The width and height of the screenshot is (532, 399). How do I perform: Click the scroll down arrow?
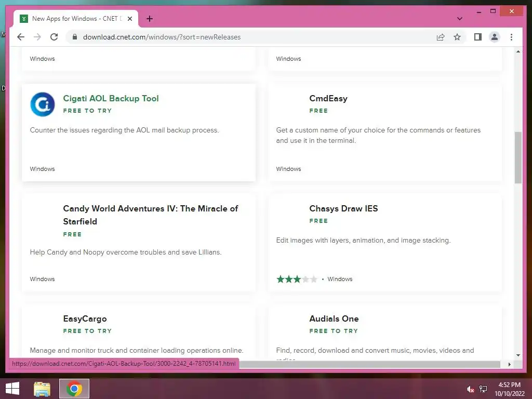tap(518, 355)
